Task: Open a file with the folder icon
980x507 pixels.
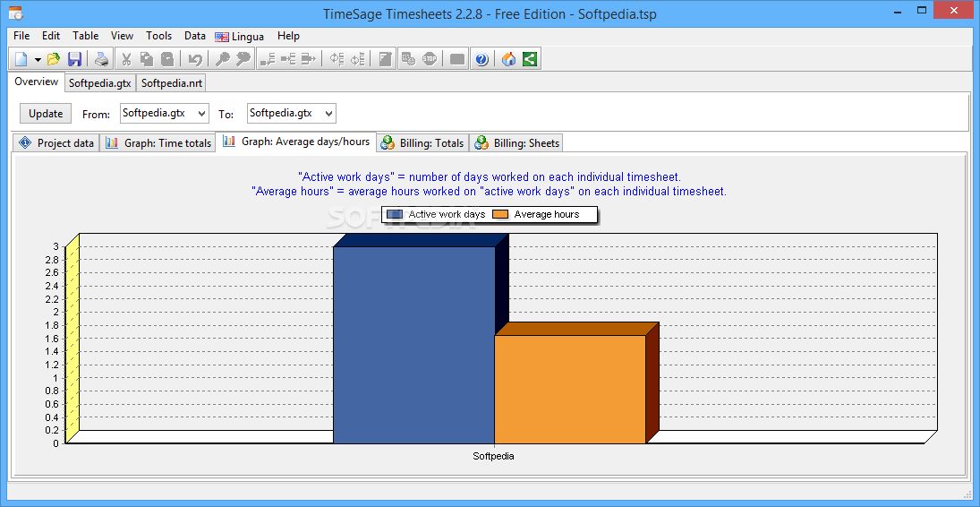Action: coord(54,59)
